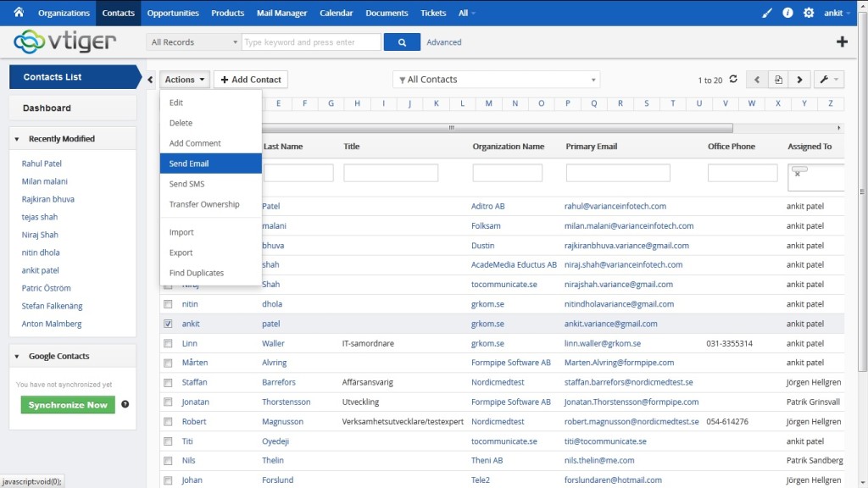Tick checkbox for Jonatan Thorstensson
Viewport: 868px width, 488px height.
[168, 402]
